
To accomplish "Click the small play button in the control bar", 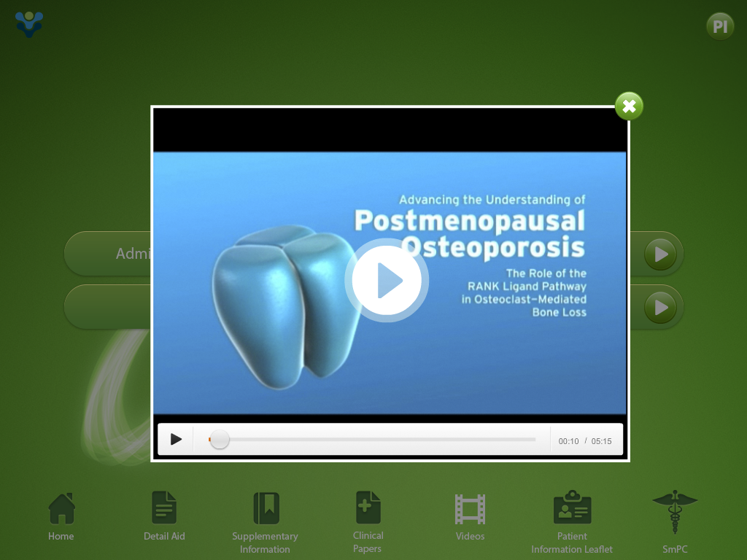I will tap(176, 439).
